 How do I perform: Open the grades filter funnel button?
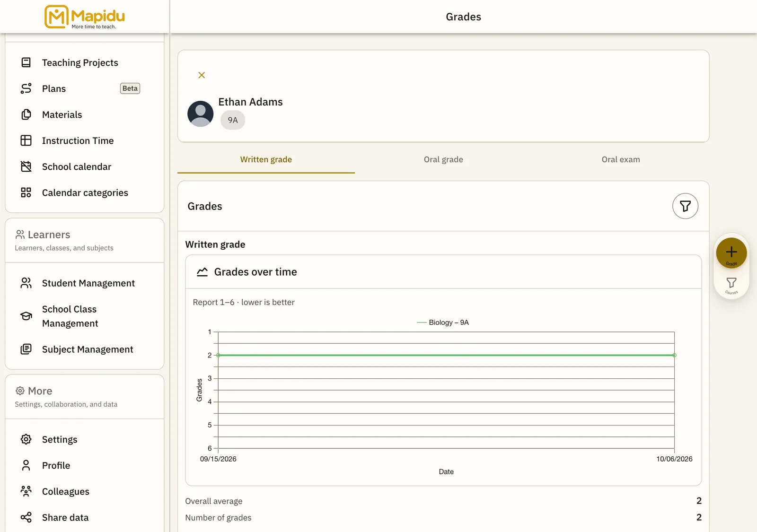pyautogui.click(x=685, y=206)
